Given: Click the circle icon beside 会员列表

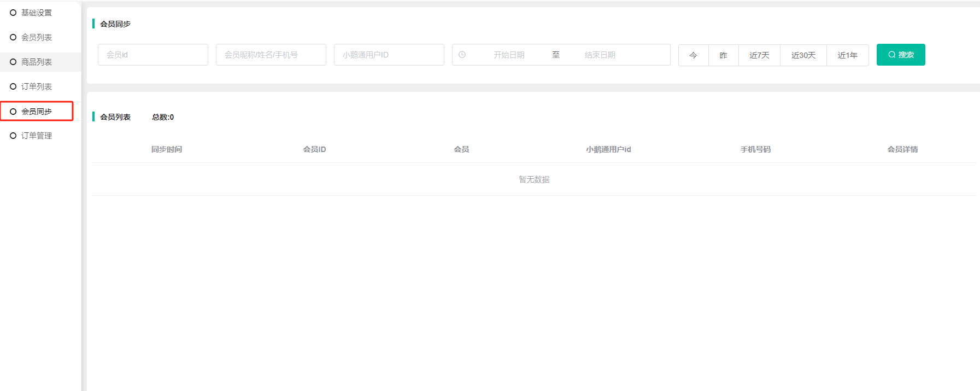Looking at the screenshot, I should coord(13,37).
